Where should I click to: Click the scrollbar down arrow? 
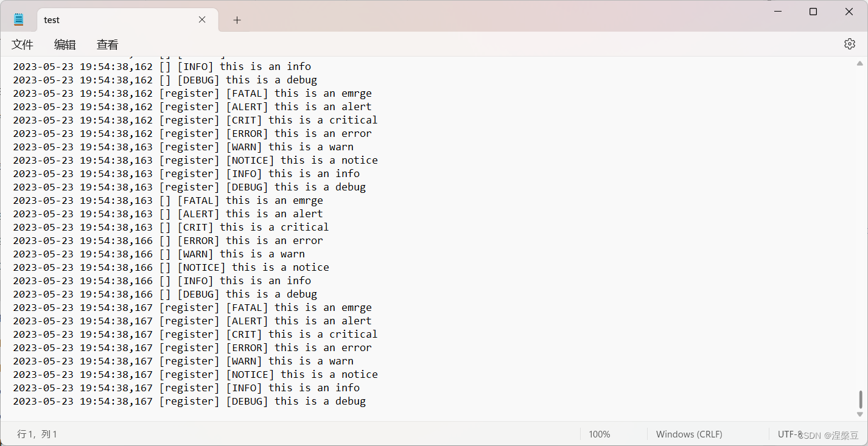click(860, 414)
